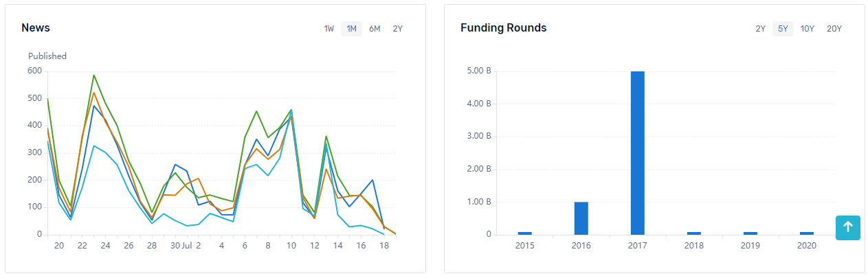Select the 20Y Funding Rounds range
868x278 pixels.
coord(834,29)
